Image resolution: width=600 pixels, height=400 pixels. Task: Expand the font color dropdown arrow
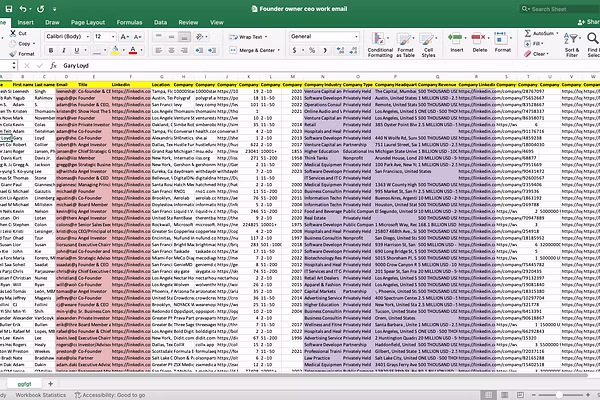point(142,50)
